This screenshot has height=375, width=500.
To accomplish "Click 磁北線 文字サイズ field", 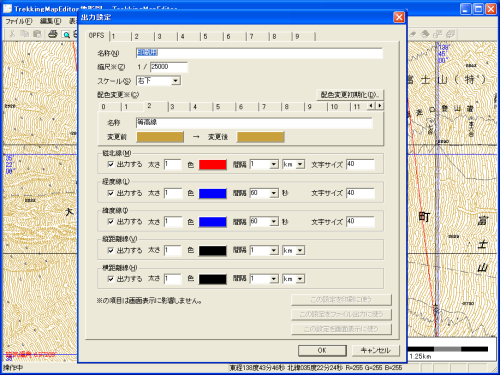I will pos(360,164).
